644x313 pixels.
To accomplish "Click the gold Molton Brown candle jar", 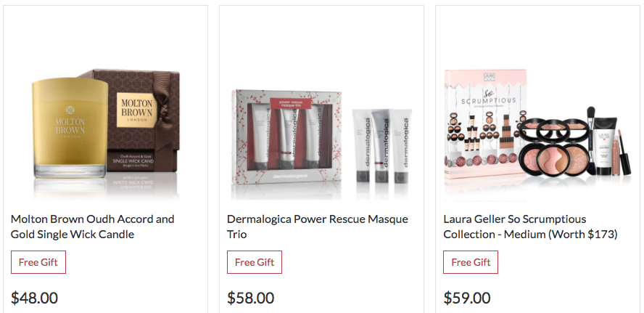I will [70, 128].
